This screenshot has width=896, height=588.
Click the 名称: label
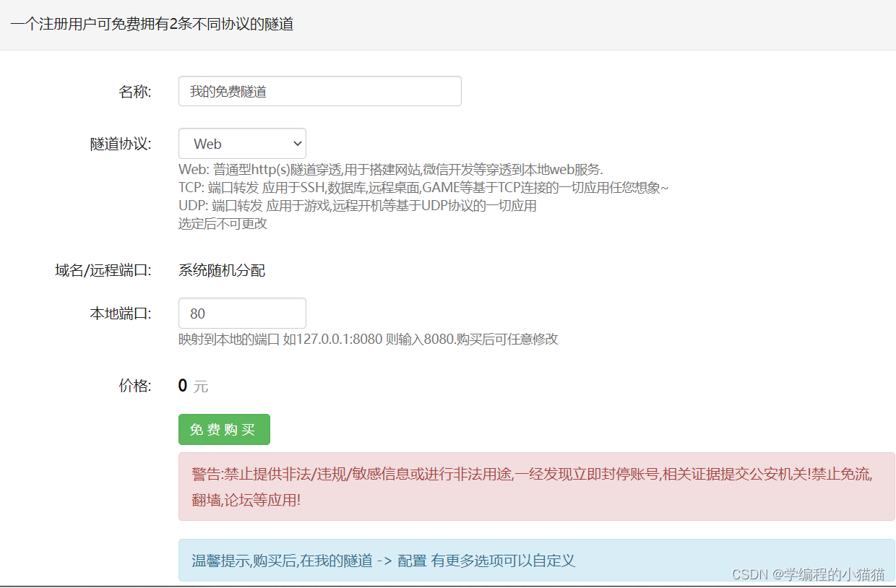pos(135,91)
